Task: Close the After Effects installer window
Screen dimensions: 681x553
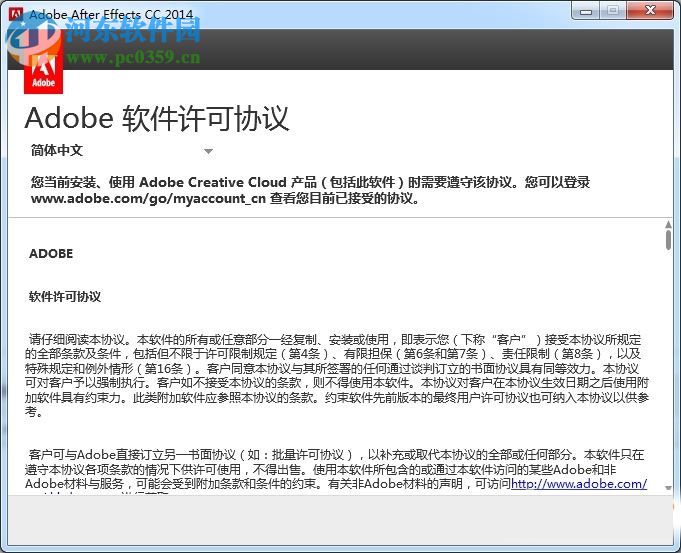Action: pyautogui.click(x=650, y=11)
